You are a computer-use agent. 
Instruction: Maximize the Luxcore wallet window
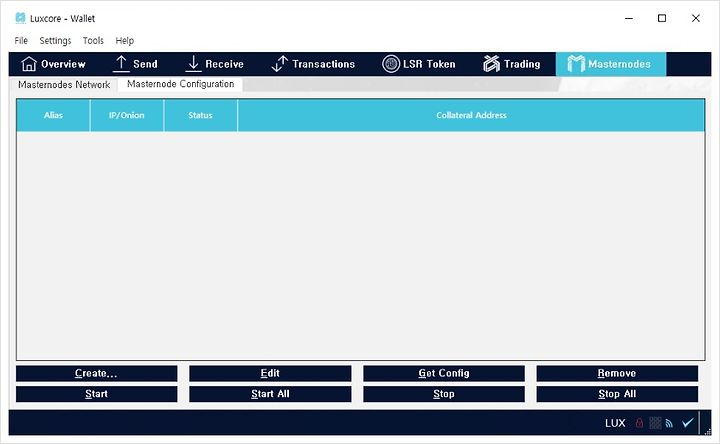point(662,18)
